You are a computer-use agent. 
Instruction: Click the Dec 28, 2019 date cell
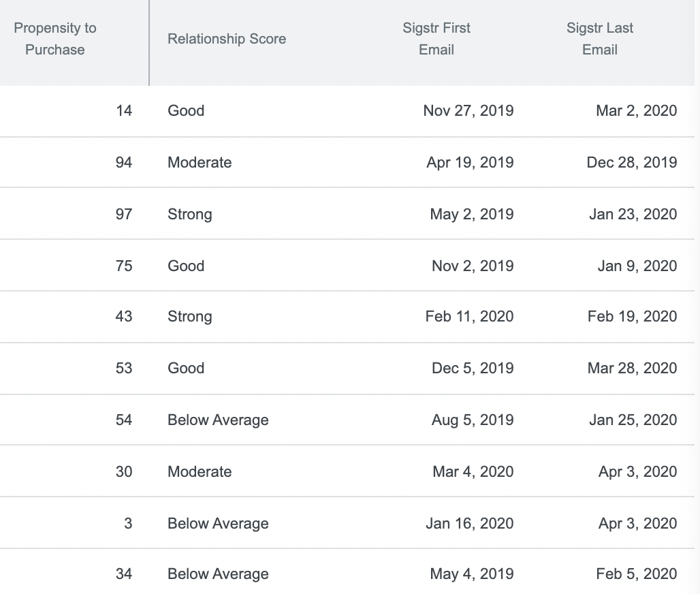click(x=632, y=163)
